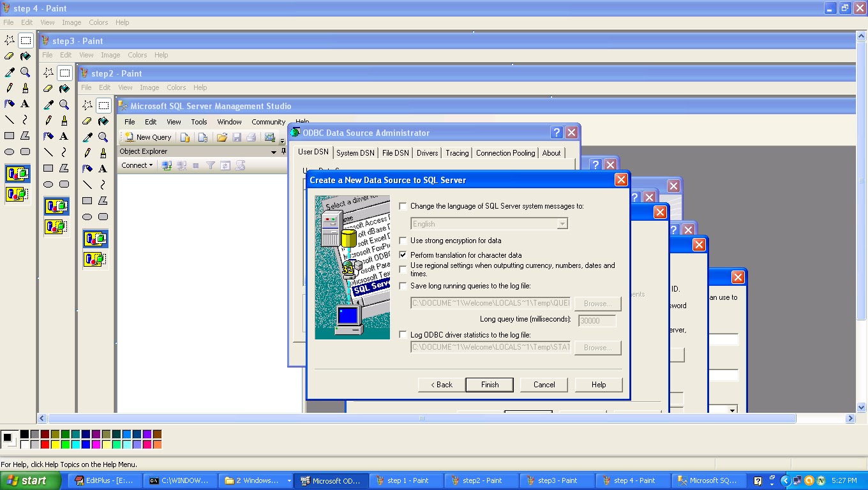The height and width of the screenshot is (490, 868).
Task: Select Free-Form Select tool in step 4 Paint
Action: pyautogui.click(x=10, y=40)
